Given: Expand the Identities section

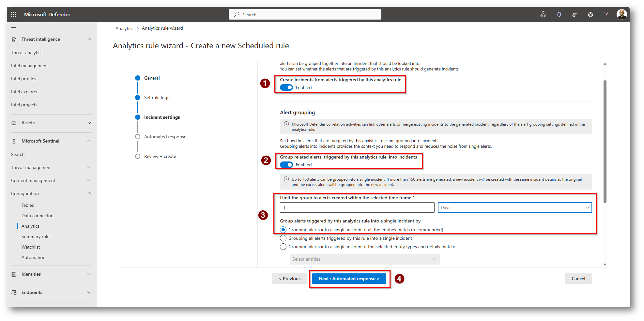Looking at the screenshot, I should tap(89, 274).
